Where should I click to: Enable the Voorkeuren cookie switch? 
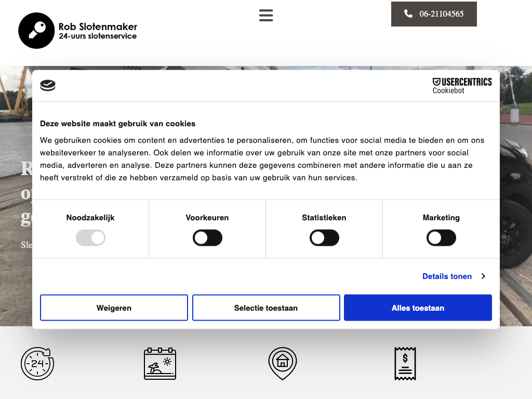(207, 238)
